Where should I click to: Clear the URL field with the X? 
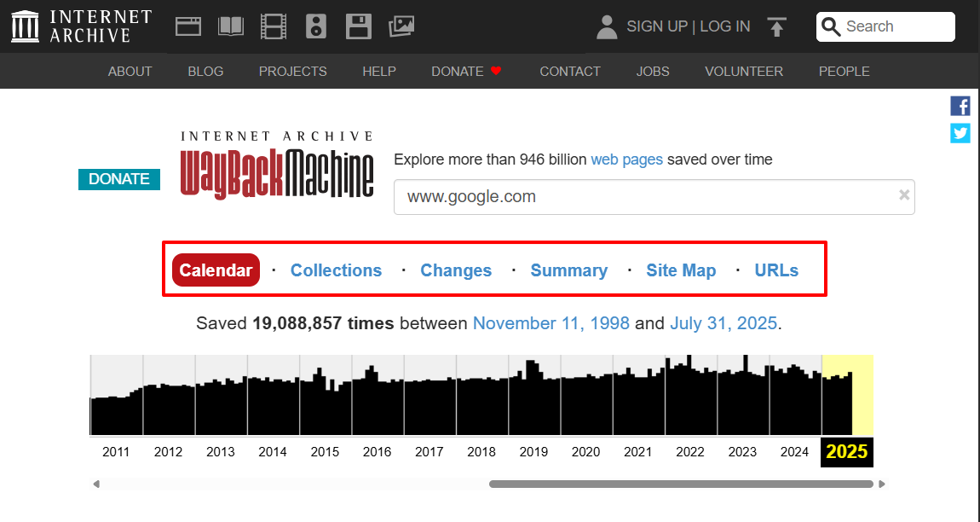pos(904,194)
